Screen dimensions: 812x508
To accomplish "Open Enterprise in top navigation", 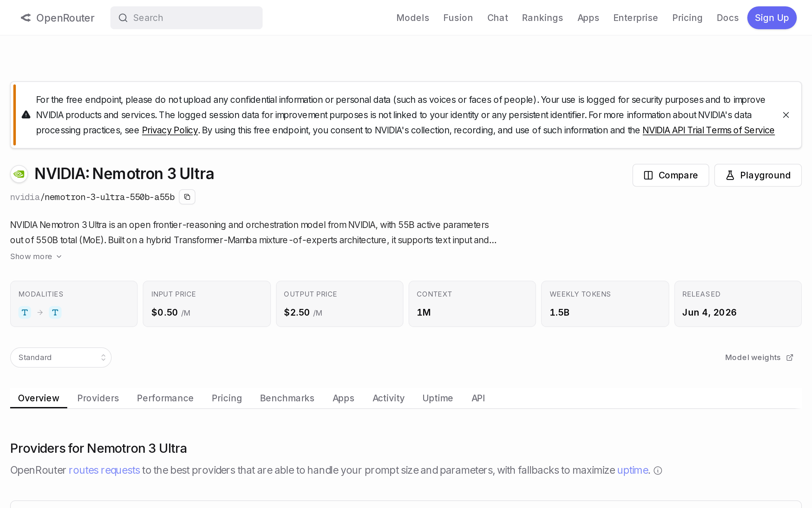I will 636,18.
